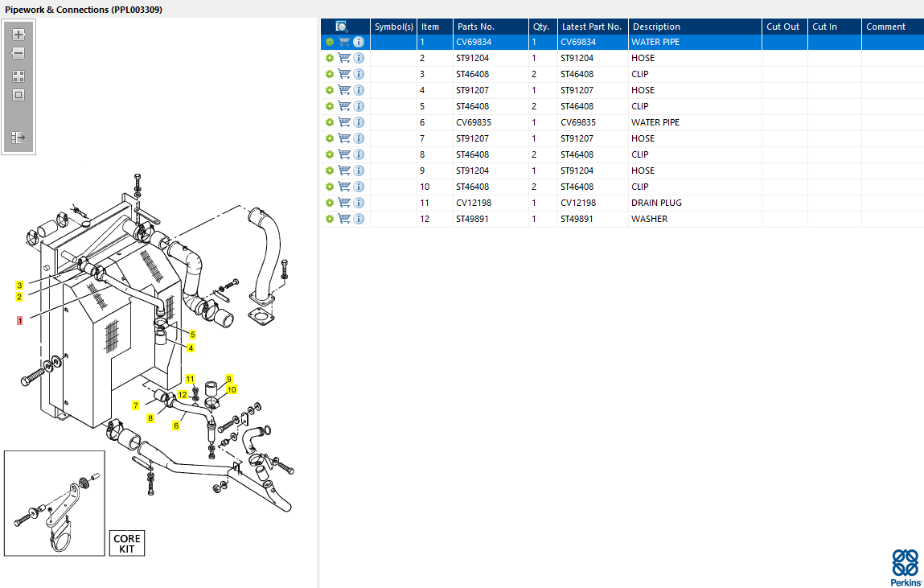Select callout 6 on the diagram

pos(175,426)
